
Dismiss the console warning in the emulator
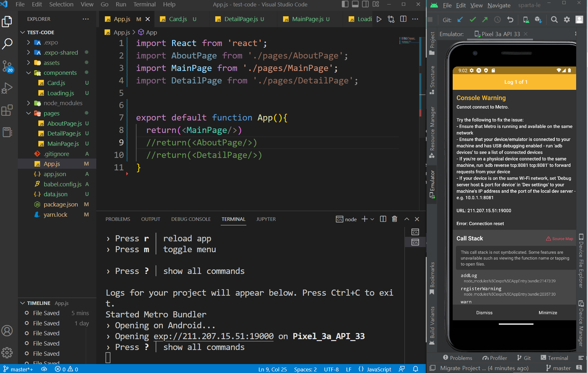point(484,313)
